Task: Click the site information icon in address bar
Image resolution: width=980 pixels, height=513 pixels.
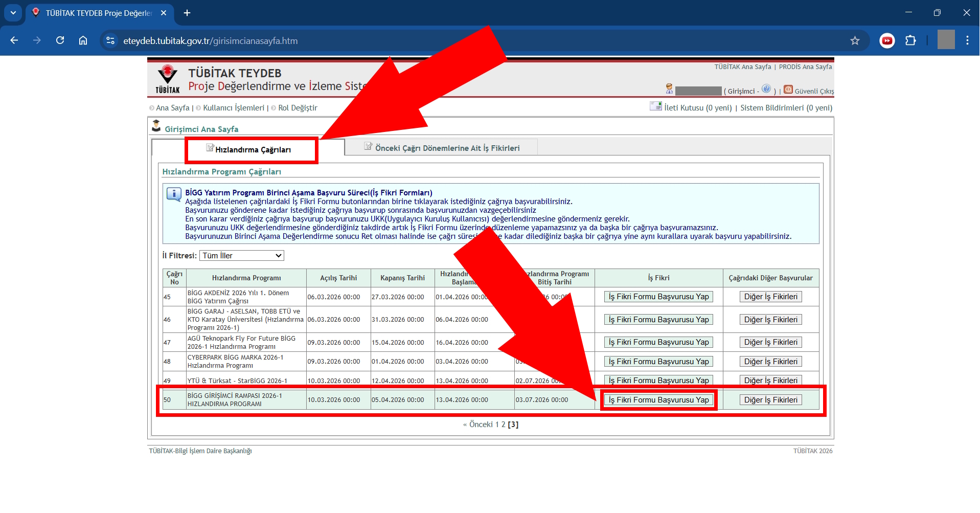Action: point(110,41)
